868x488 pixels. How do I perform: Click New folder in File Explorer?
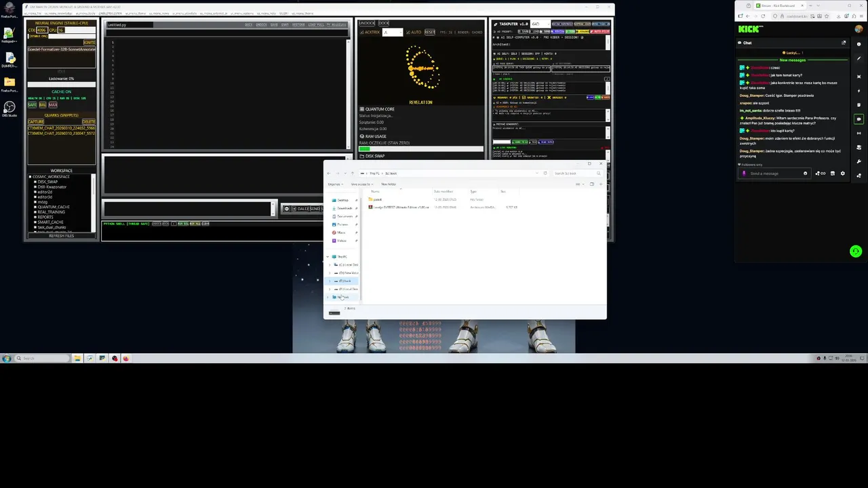coord(389,184)
